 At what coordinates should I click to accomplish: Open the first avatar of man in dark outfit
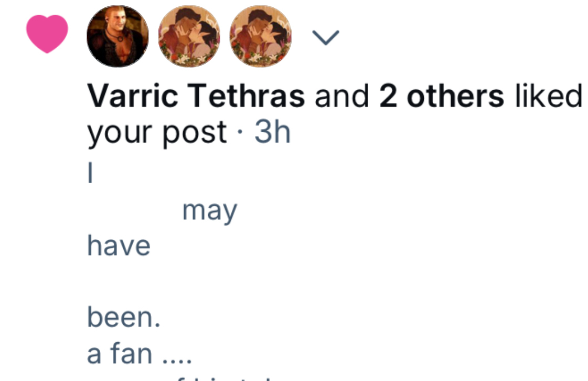[x=117, y=36]
